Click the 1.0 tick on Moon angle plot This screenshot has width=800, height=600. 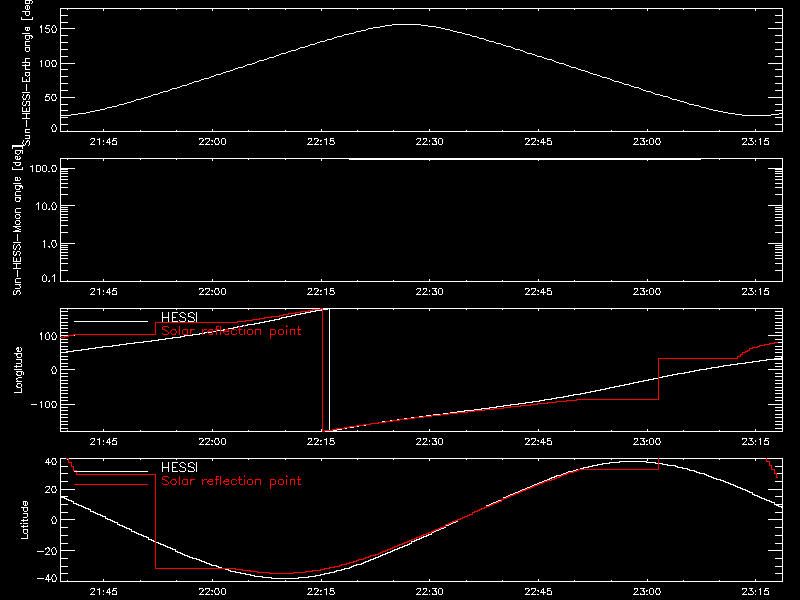tap(48, 244)
